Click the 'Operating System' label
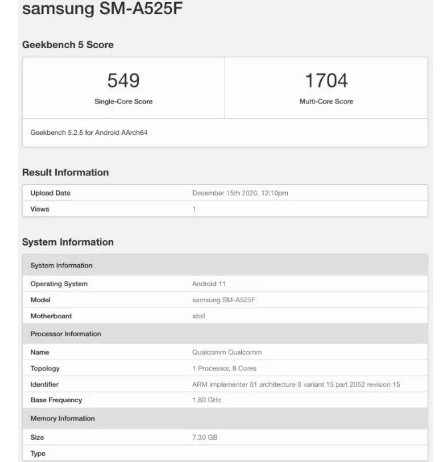The height and width of the screenshot is (462, 443). (59, 284)
